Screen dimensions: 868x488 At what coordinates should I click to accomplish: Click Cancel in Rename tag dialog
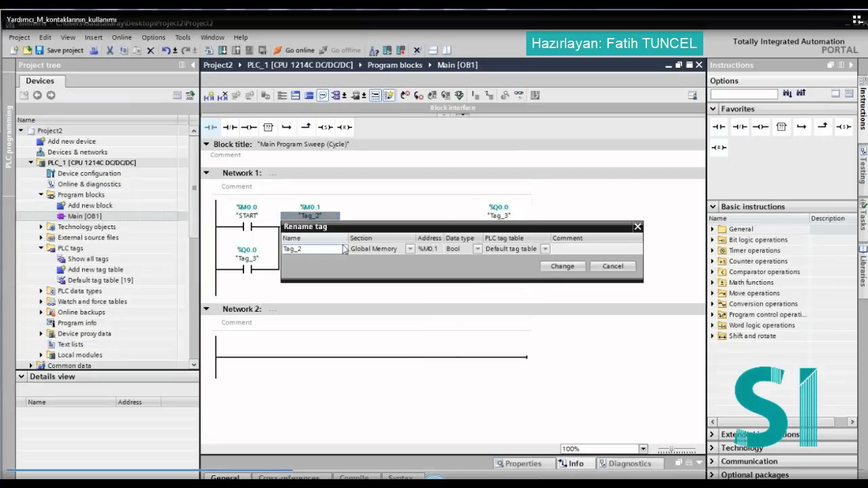pyautogui.click(x=613, y=266)
